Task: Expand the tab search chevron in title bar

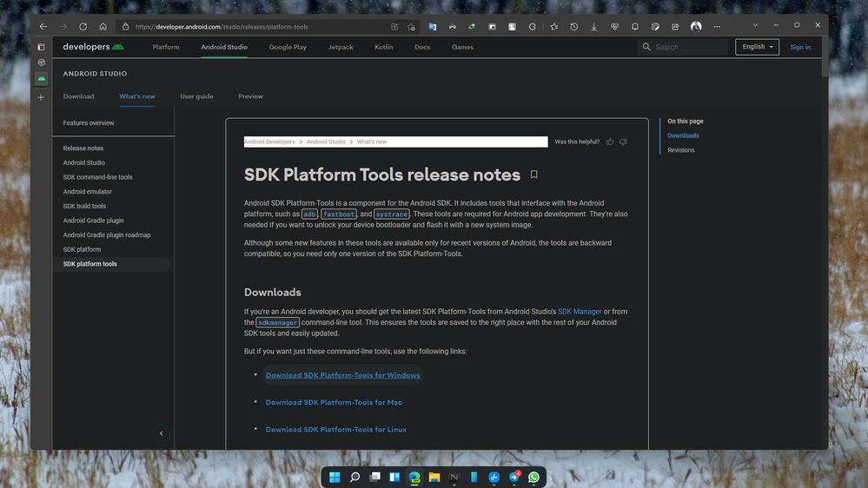Action: point(755,25)
